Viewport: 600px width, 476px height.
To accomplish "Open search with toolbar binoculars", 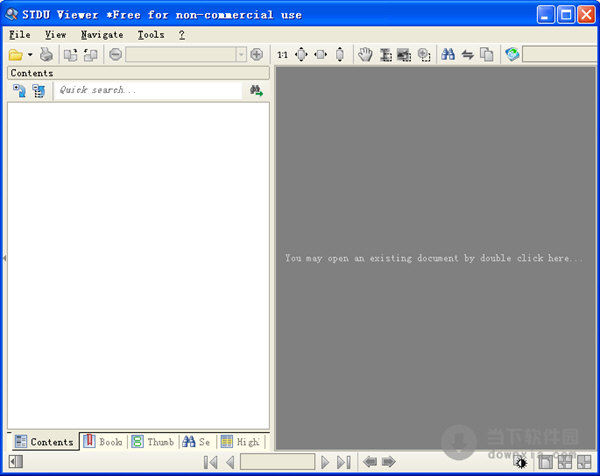I will [448, 54].
